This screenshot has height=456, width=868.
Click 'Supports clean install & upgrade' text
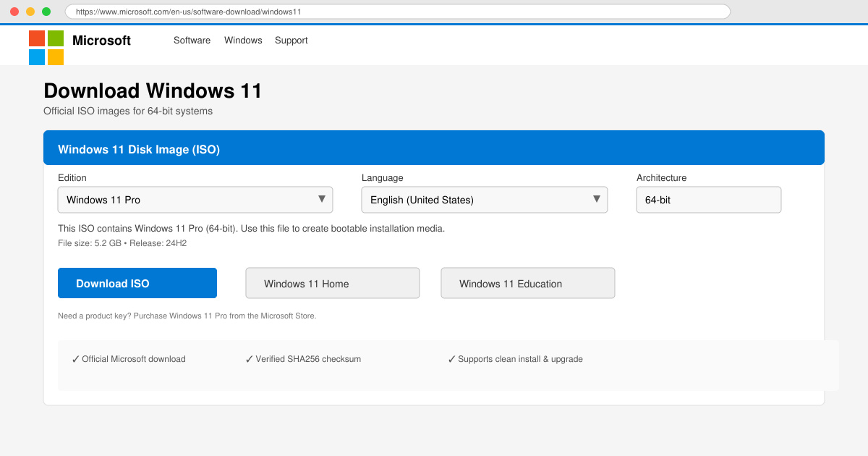pyautogui.click(x=515, y=359)
